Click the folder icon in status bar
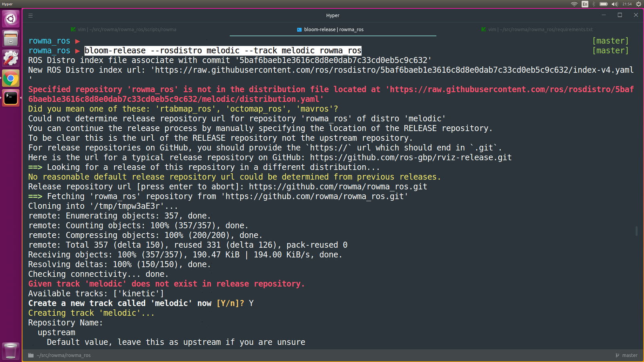This screenshot has height=362, width=644. click(x=31, y=355)
